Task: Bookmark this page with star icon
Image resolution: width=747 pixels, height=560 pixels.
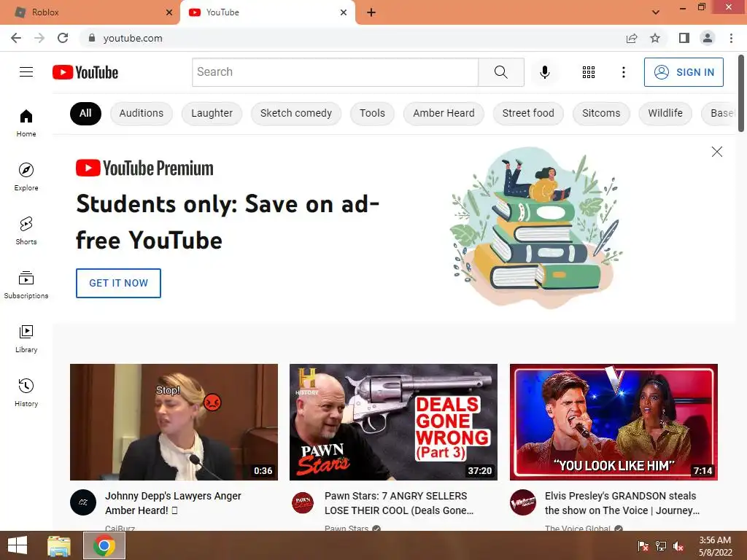Action: point(655,38)
